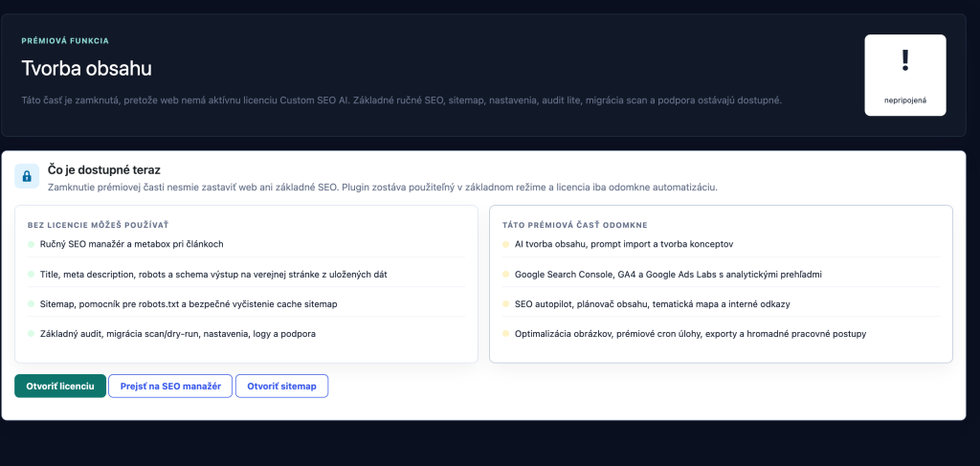
Task: Click green dot beside Sitemap, pomocník item
Action: point(31,303)
